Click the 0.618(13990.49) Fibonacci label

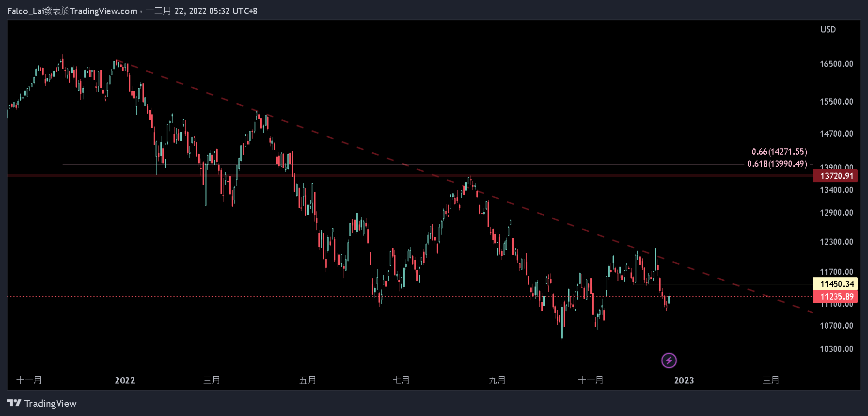pos(777,164)
